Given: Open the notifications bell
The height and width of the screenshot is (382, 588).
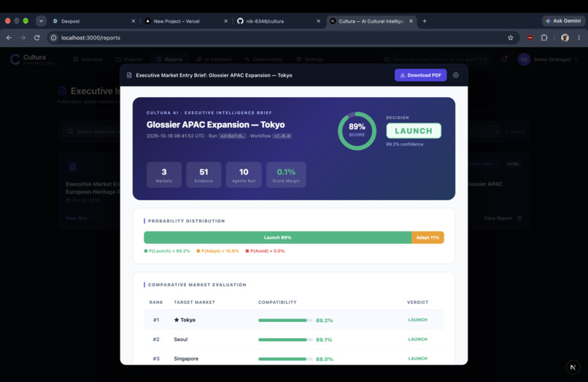Looking at the screenshot, I should [x=504, y=59].
